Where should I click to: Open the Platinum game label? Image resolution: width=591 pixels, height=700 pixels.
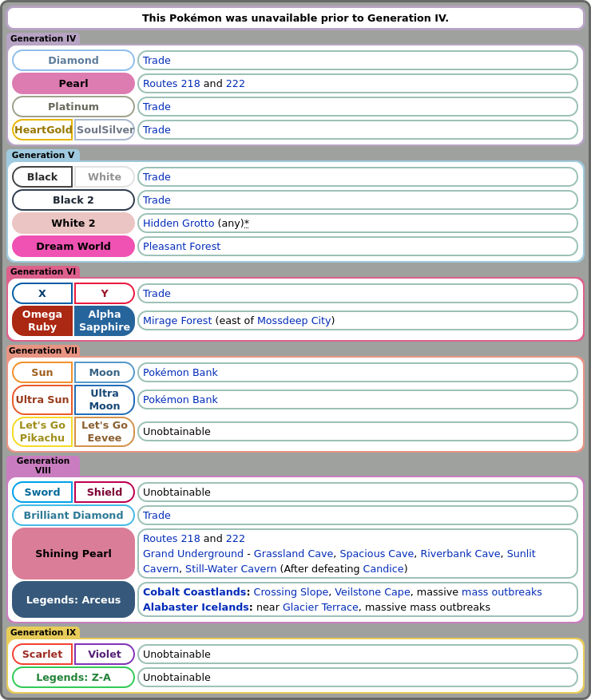[73, 107]
